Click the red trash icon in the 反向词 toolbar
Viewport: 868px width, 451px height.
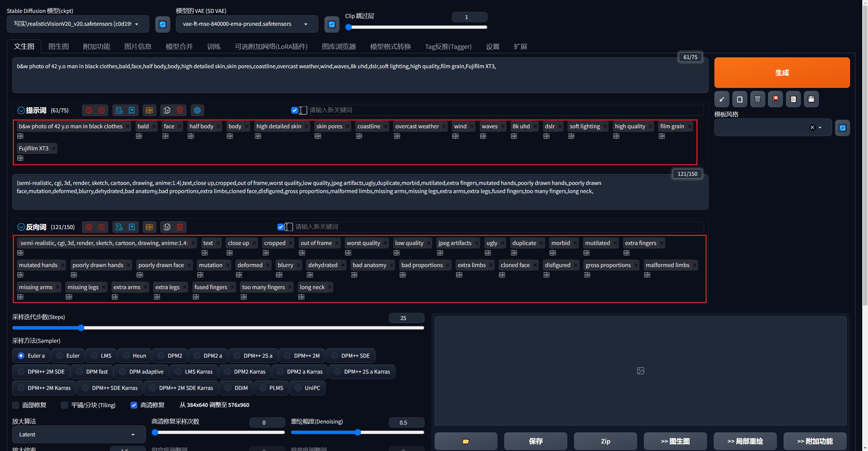[x=180, y=227]
